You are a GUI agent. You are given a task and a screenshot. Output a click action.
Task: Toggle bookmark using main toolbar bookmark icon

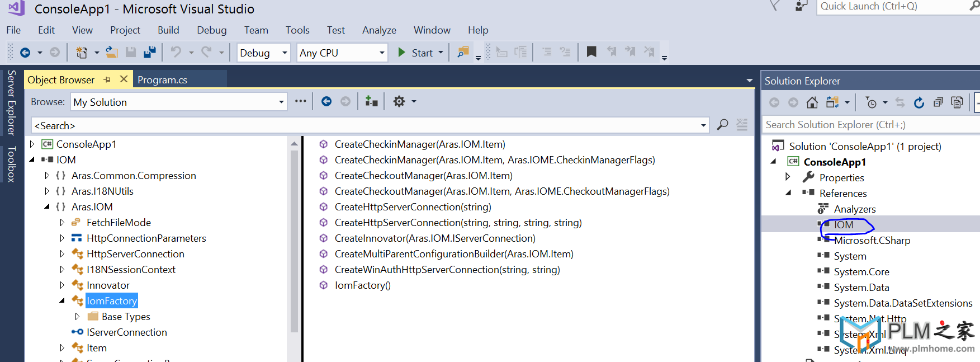(591, 52)
